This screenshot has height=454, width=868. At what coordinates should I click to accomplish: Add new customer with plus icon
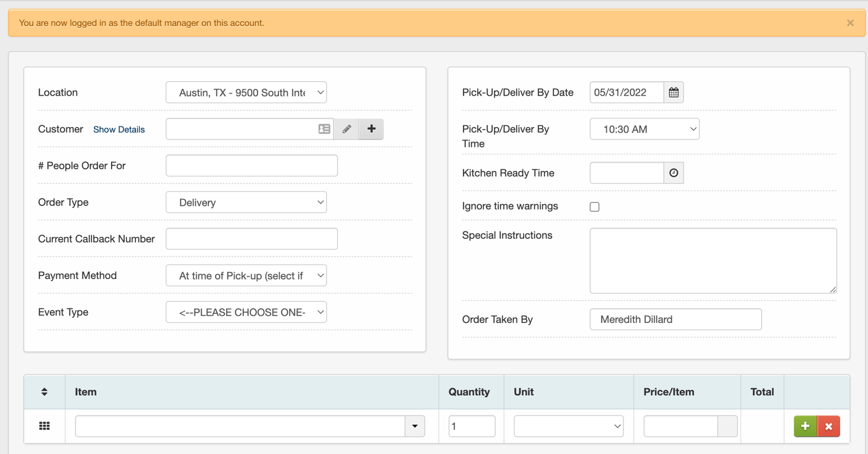coord(371,129)
